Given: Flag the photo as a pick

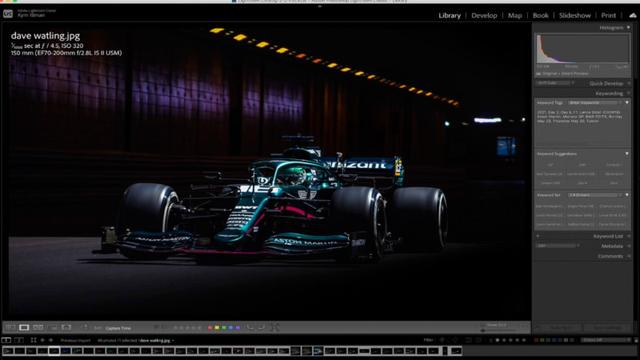Looking at the screenshot, I should coord(156,327).
